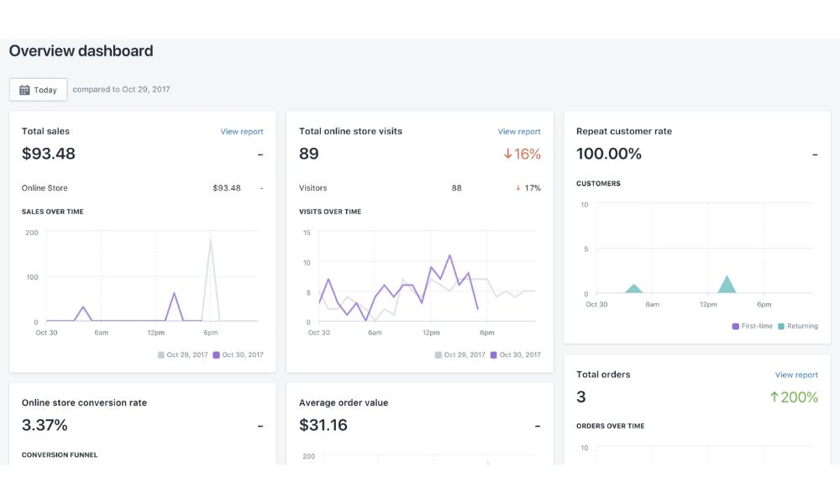Open View report for Total online store visits
The height and width of the screenshot is (504, 840).
[519, 132]
